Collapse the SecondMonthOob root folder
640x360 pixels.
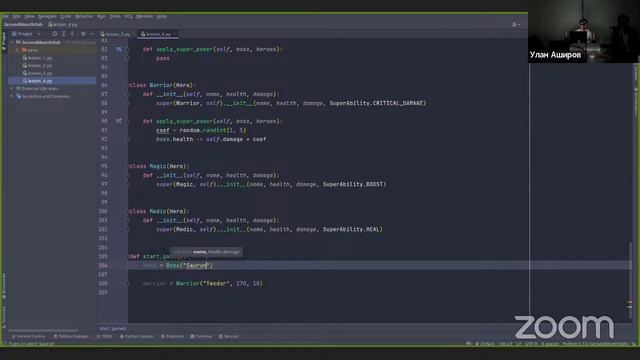coord(12,42)
